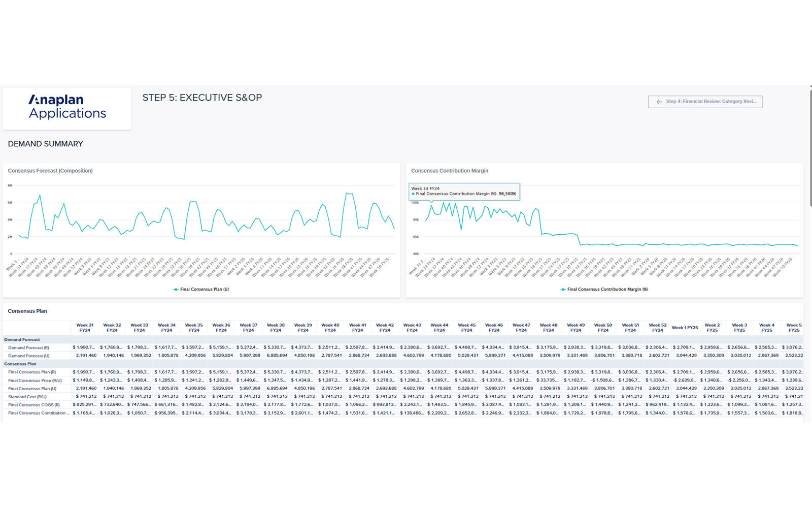Click the Final Consensus Plan (U) legend marker

coord(176,290)
